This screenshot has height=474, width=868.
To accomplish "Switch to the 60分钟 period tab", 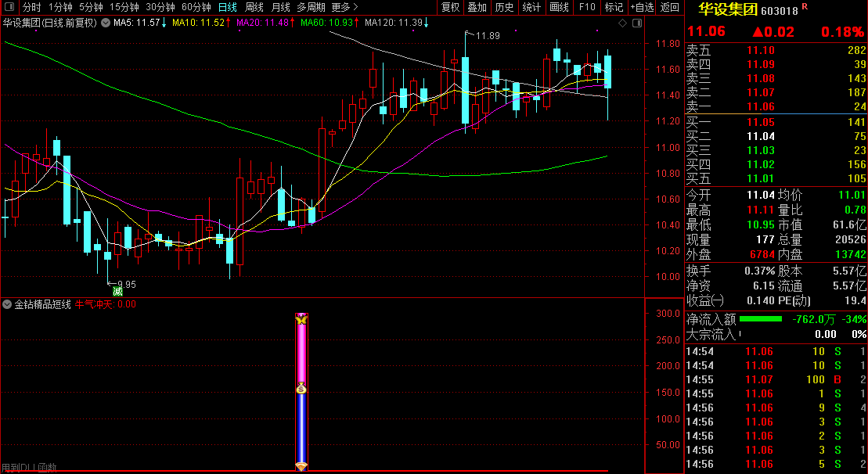I will [x=196, y=7].
